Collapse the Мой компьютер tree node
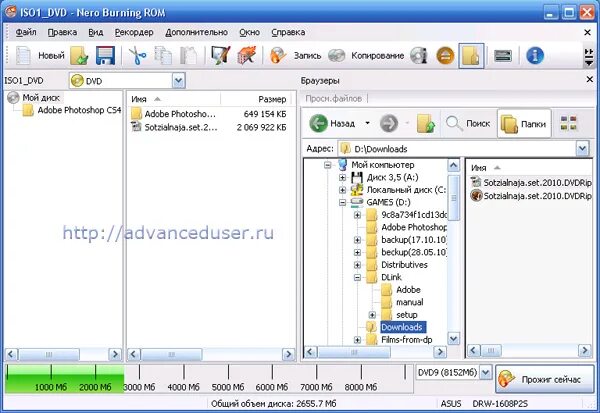600x413 pixels. click(x=328, y=165)
